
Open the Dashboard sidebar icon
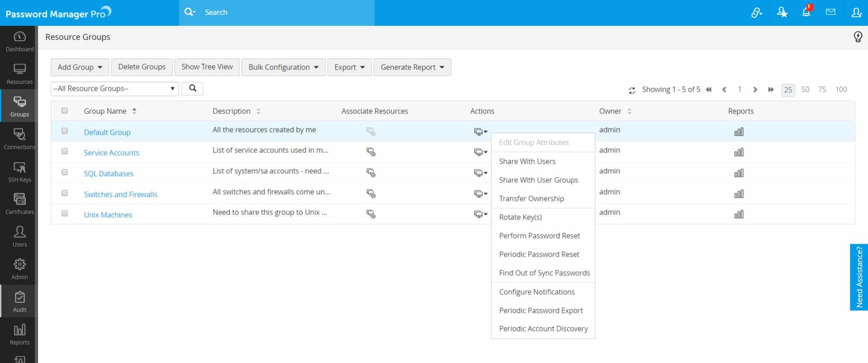19,42
